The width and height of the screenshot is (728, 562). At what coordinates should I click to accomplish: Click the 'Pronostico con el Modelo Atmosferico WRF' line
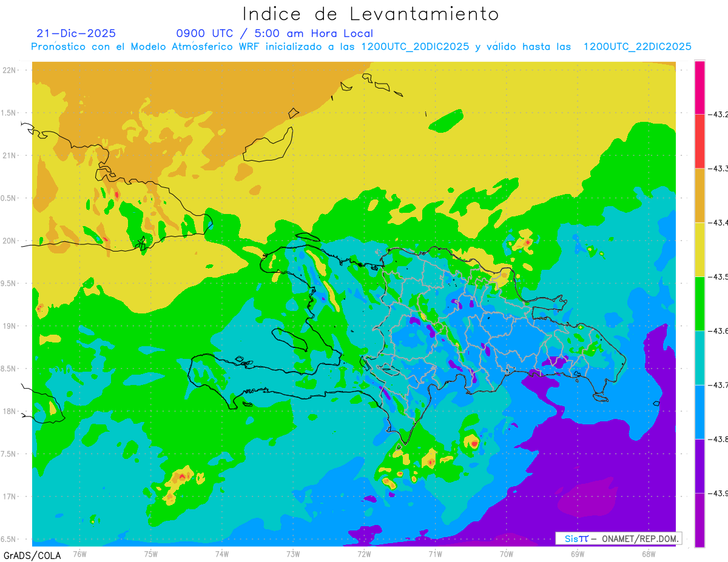361,47
